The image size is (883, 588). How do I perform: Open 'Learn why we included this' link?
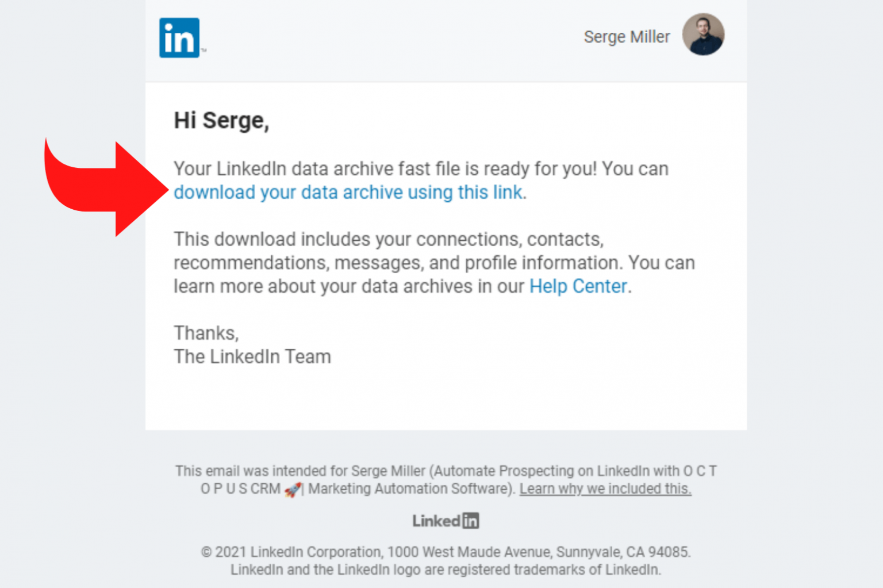pos(605,489)
